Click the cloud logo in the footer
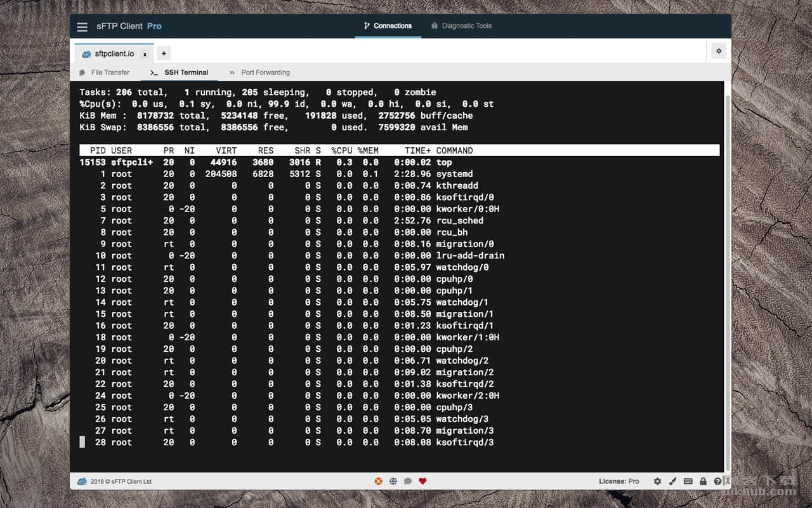This screenshot has width=812, height=508. click(82, 481)
